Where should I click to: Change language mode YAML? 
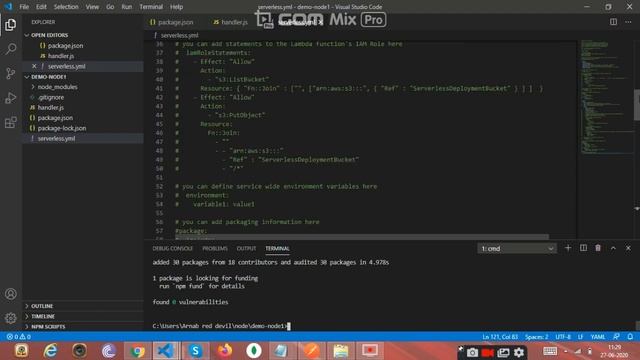click(x=598, y=337)
